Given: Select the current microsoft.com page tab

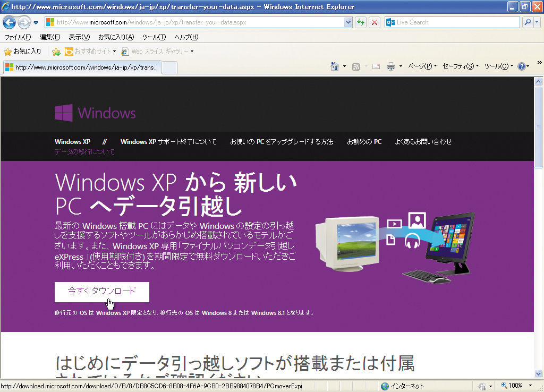Looking at the screenshot, I should [82, 67].
